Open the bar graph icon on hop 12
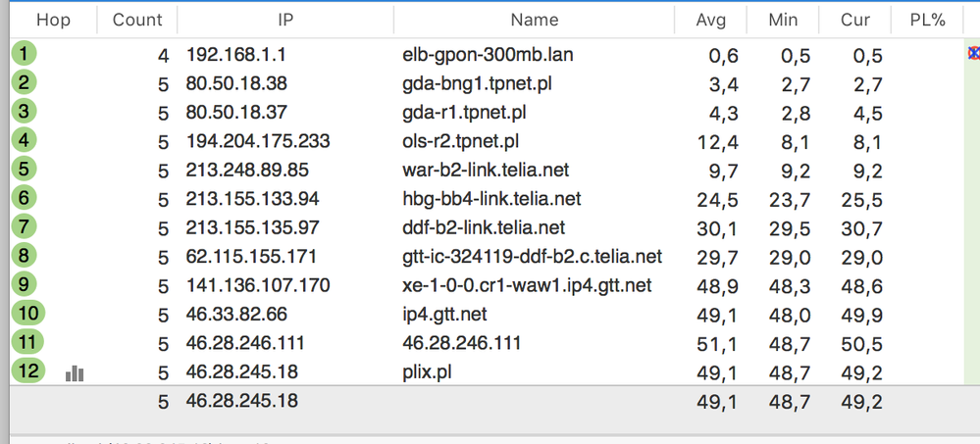This screenshot has width=980, height=444. pos(75,372)
